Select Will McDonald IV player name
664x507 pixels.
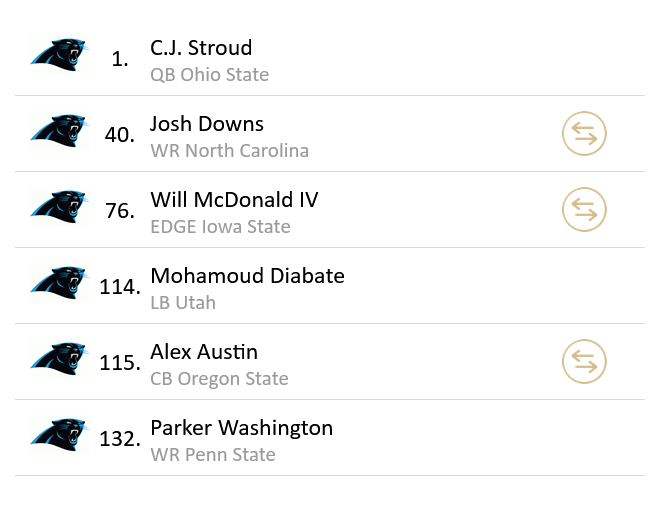pyautogui.click(x=234, y=200)
